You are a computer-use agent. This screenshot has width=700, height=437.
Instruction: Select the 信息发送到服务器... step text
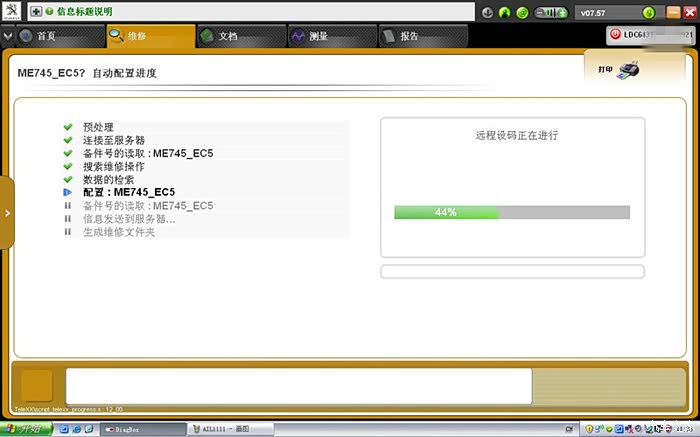pyautogui.click(x=129, y=219)
